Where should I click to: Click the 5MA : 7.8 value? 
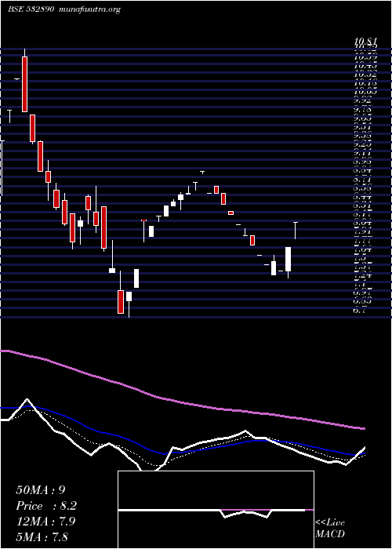coord(42,536)
